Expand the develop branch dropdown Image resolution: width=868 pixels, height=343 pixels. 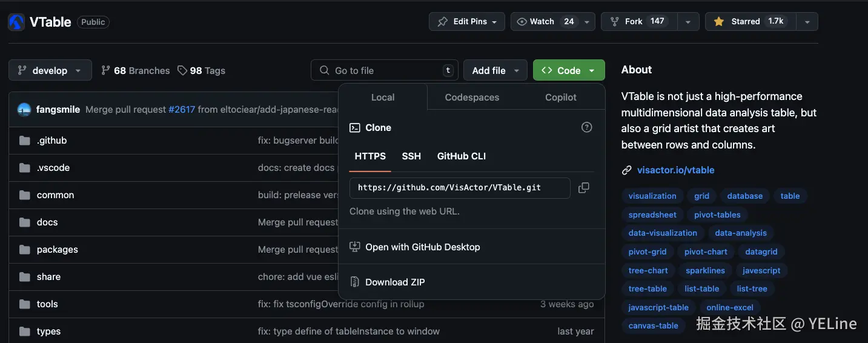pyautogui.click(x=50, y=70)
